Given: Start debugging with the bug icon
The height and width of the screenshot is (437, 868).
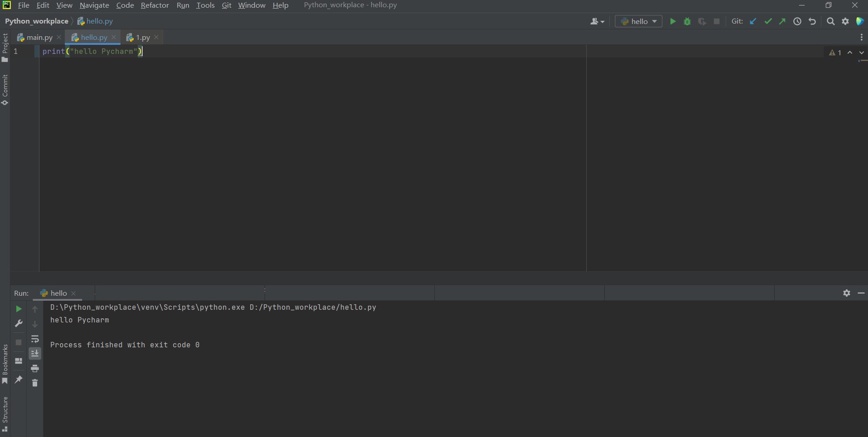Looking at the screenshot, I should 687,21.
